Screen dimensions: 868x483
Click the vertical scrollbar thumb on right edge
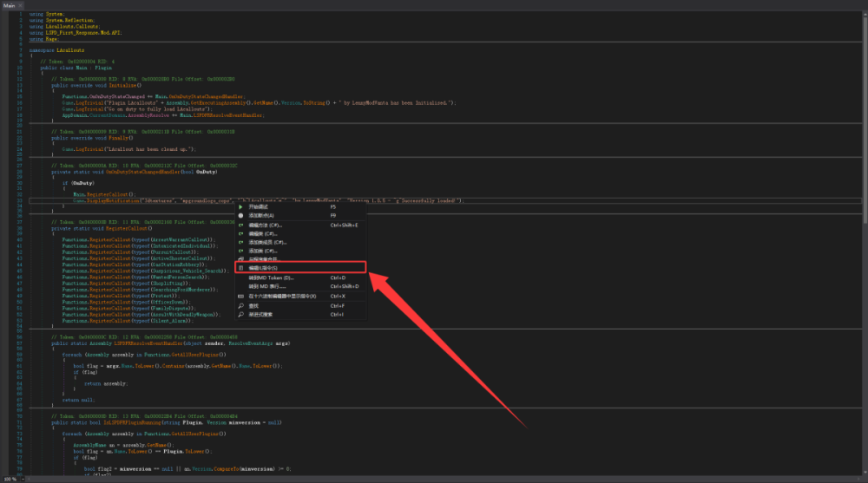[x=865, y=118]
